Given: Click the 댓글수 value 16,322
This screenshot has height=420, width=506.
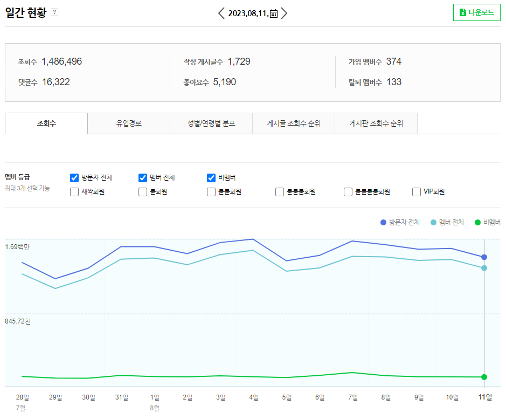Looking at the screenshot, I should [56, 82].
